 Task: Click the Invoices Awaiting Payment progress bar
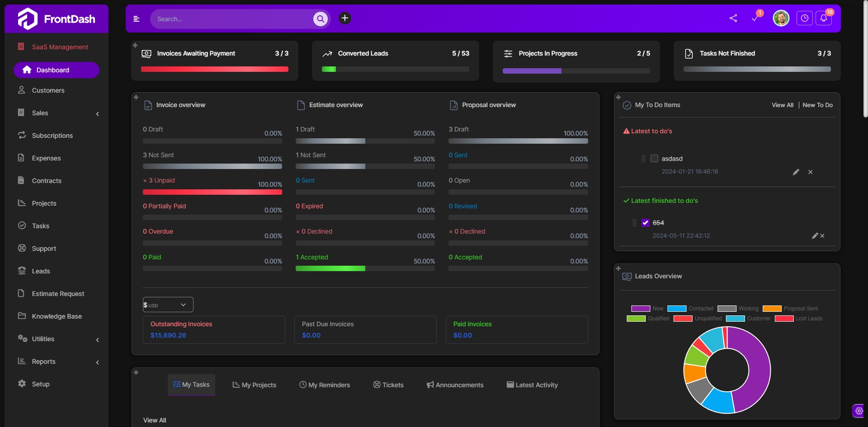214,69
